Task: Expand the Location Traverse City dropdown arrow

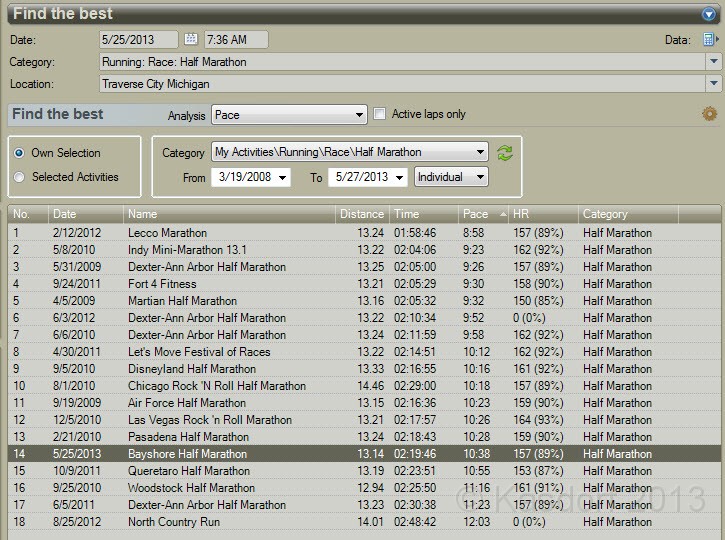Action: tap(713, 84)
